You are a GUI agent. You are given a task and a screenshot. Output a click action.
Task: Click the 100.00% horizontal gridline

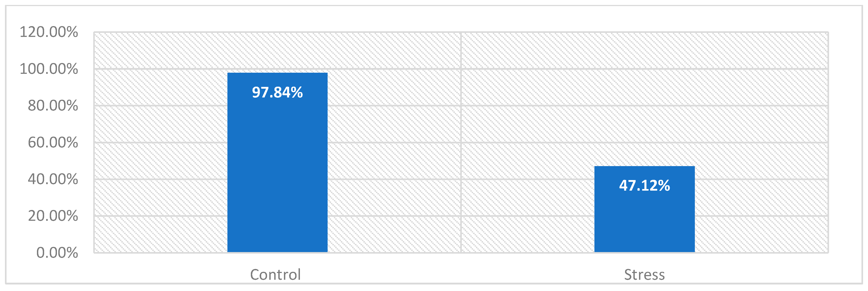pyautogui.click(x=461, y=69)
